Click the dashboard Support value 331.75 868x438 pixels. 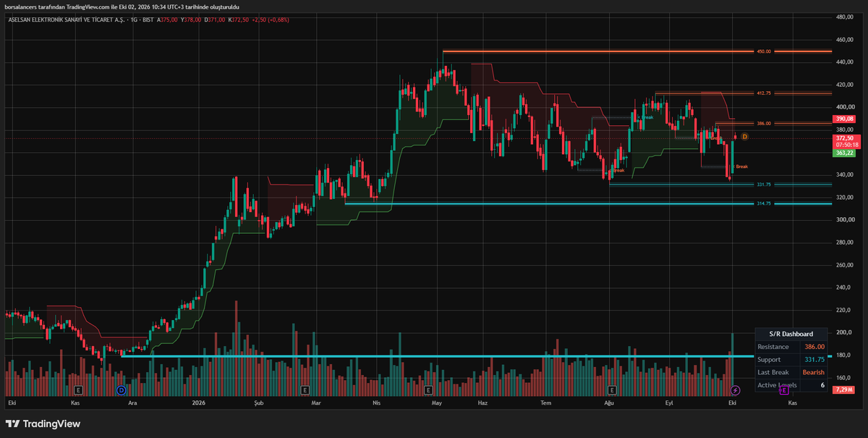[814, 359]
